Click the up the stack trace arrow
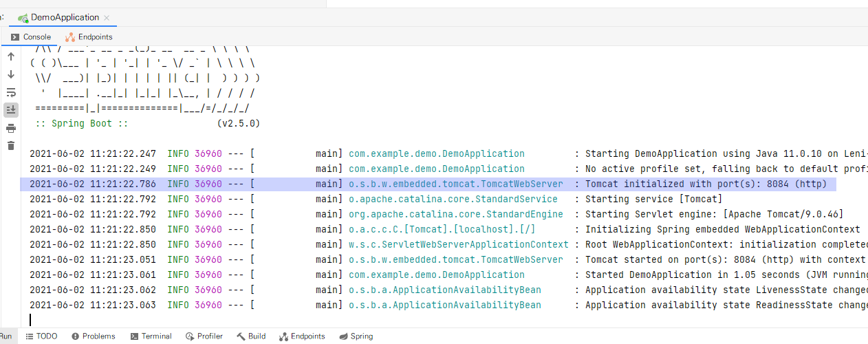Viewport: 868px width, 344px height. coord(11,56)
